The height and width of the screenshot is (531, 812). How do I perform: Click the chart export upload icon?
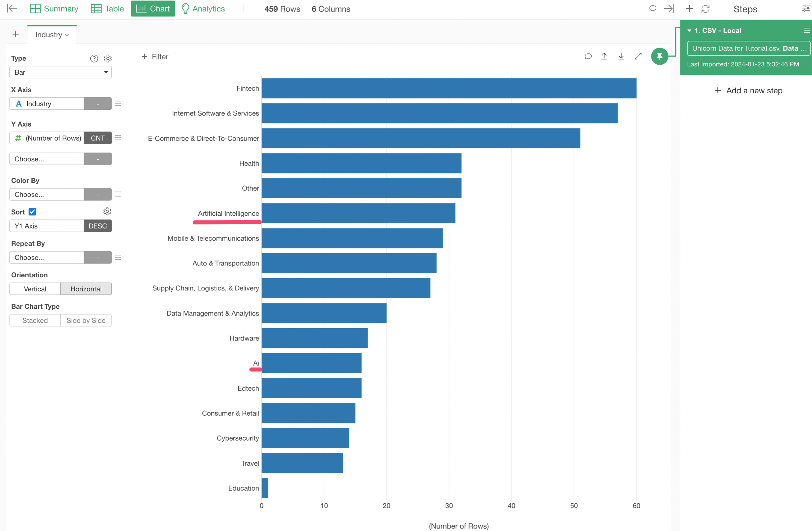pos(604,56)
